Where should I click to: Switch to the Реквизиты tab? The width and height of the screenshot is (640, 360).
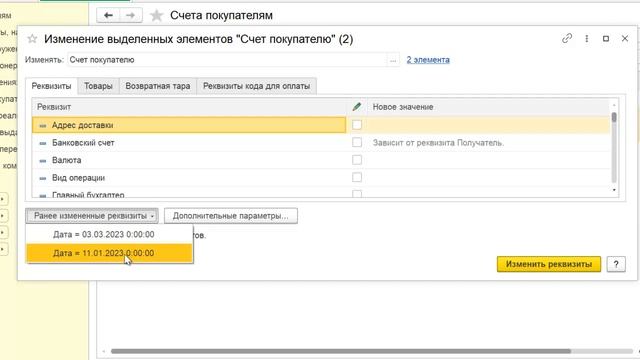pyautogui.click(x=51, y=86)
